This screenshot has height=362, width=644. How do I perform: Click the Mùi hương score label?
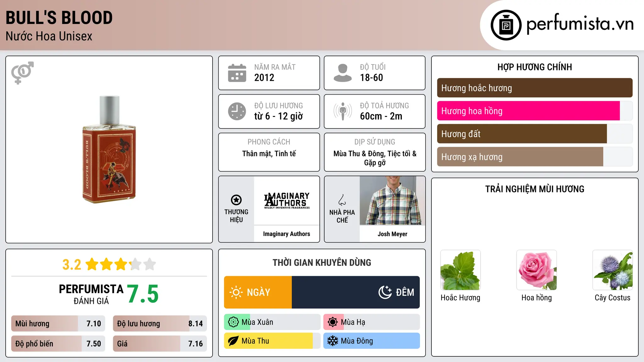[x=32, y=324]
